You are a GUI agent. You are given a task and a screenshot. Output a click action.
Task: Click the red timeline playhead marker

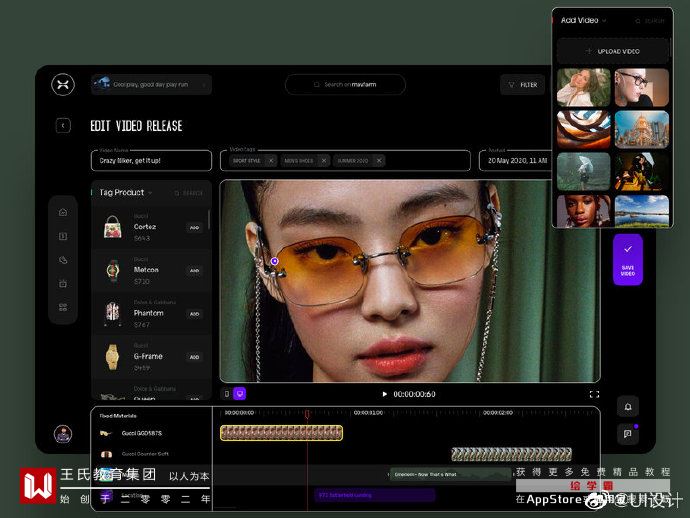coord(307,414)
